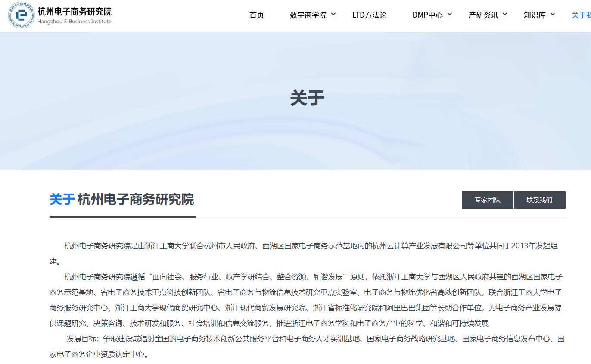The width and height of the screenshot is (591, 364).
Task: Click the 联系我们 button
Action: (540, 200)
